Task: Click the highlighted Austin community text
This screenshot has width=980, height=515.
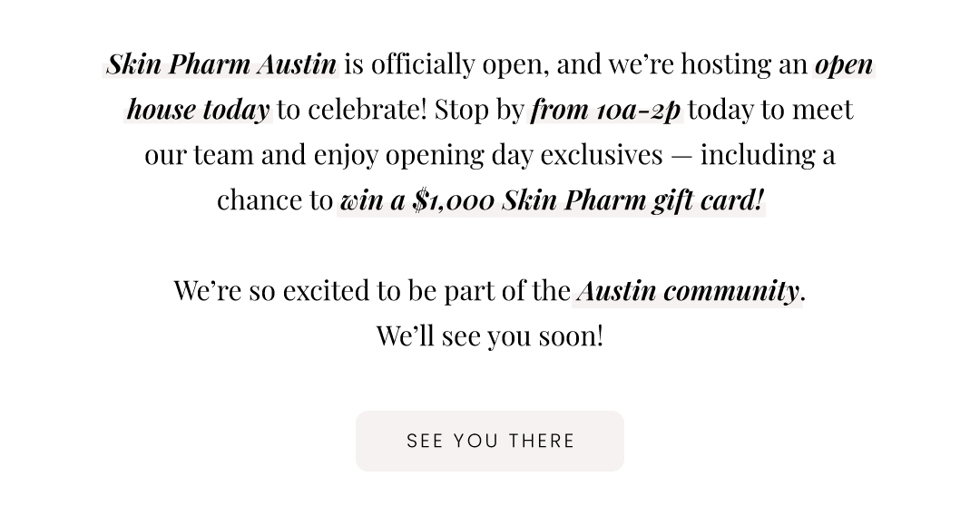Action: tap(688, 291)
